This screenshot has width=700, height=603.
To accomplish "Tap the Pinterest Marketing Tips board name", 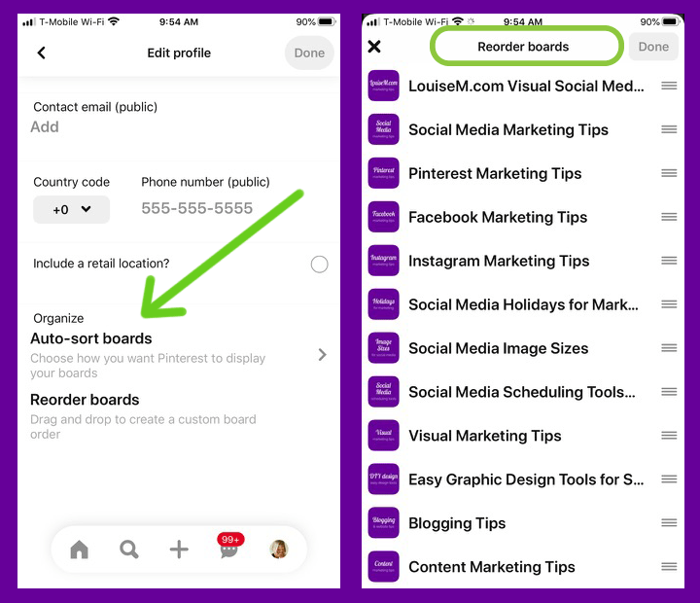I will 495,173.
